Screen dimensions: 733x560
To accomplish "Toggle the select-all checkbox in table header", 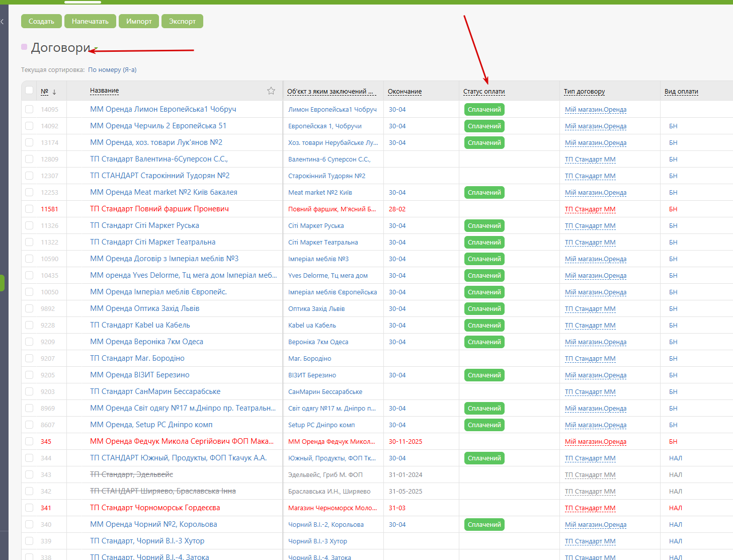I will pyautogui.click(x=29, y=90).
